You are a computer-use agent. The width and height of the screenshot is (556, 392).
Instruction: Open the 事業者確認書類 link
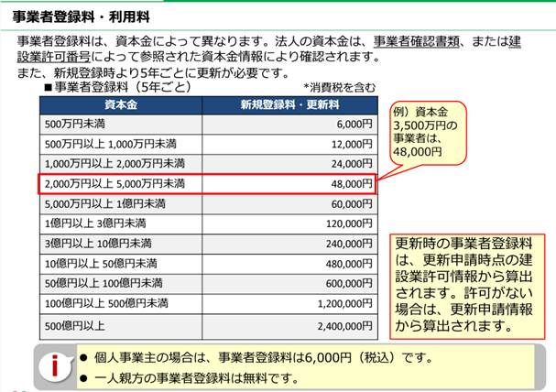(x=416, y=42)
